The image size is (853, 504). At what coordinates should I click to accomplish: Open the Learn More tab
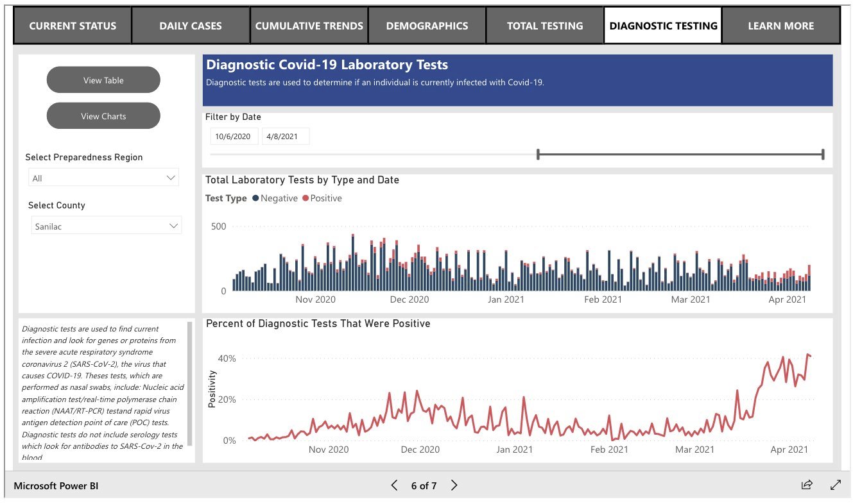point(780,26)
